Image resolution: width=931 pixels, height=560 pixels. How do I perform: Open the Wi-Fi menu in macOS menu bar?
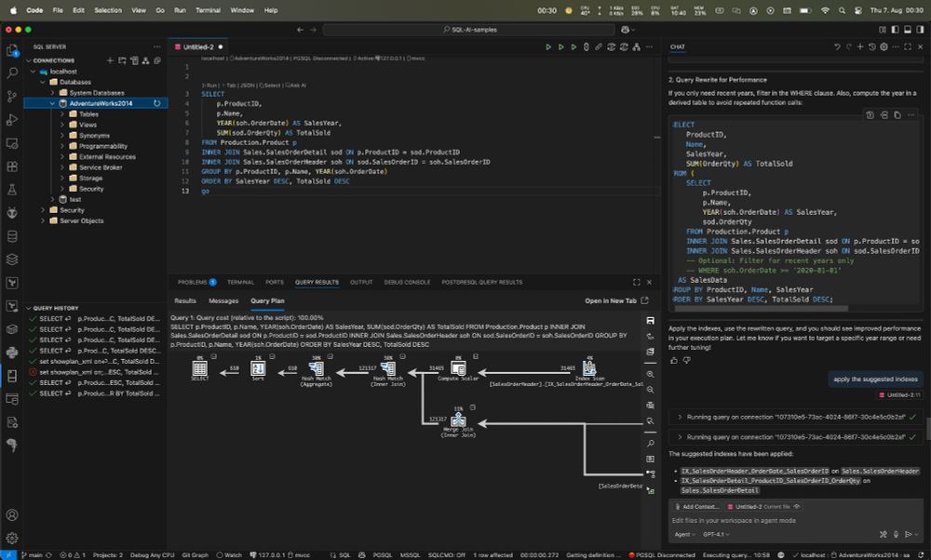[x=825, y=10]
